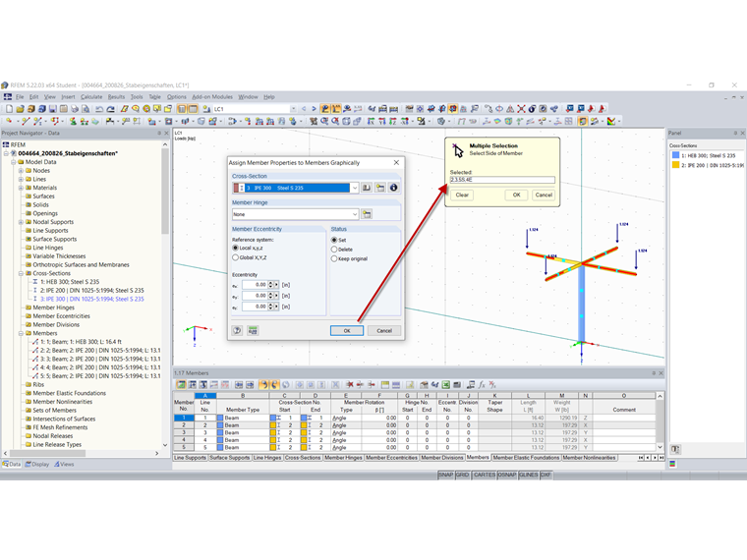Click the Save floppy disk icon
The height and width of the screenshot is (560, 747).
click(x=53, y=109)
